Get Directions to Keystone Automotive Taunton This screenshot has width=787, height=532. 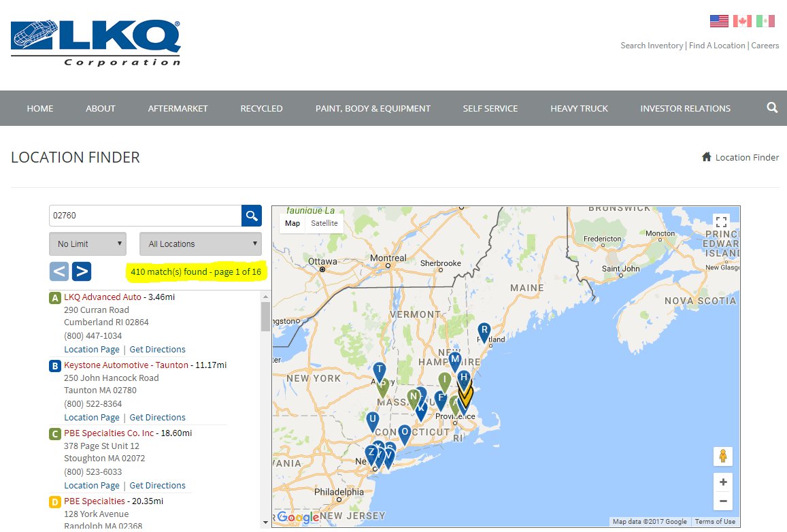click(158, 418)
